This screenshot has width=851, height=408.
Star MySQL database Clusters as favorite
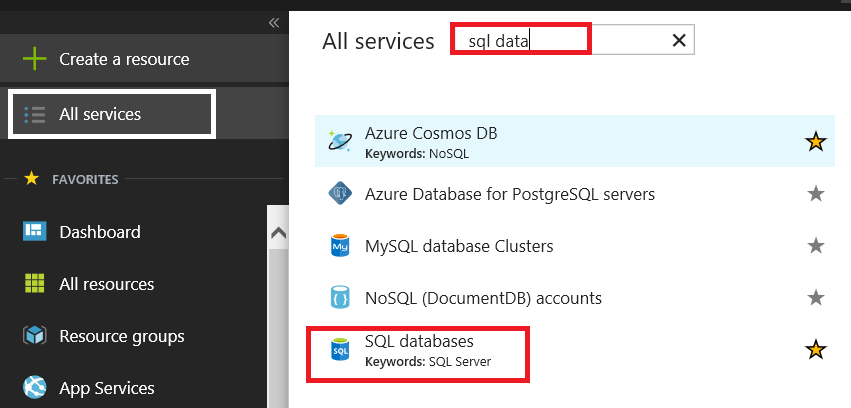[x=816, y=246]
